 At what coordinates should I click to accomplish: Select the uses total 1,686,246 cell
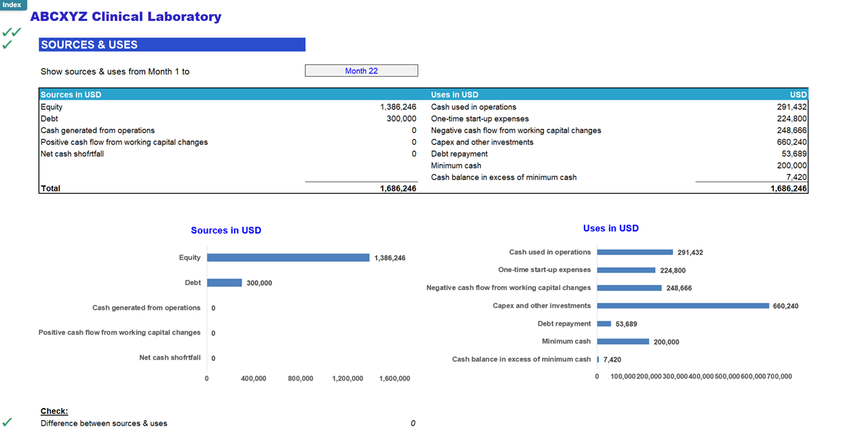tap(788, 188)
